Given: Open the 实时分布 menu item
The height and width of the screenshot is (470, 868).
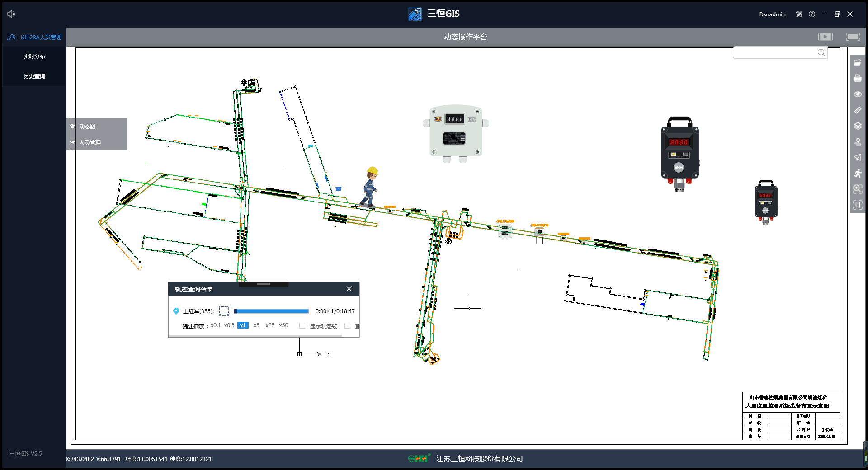Looking at the screenshot, I should click(x=34, y=56).
